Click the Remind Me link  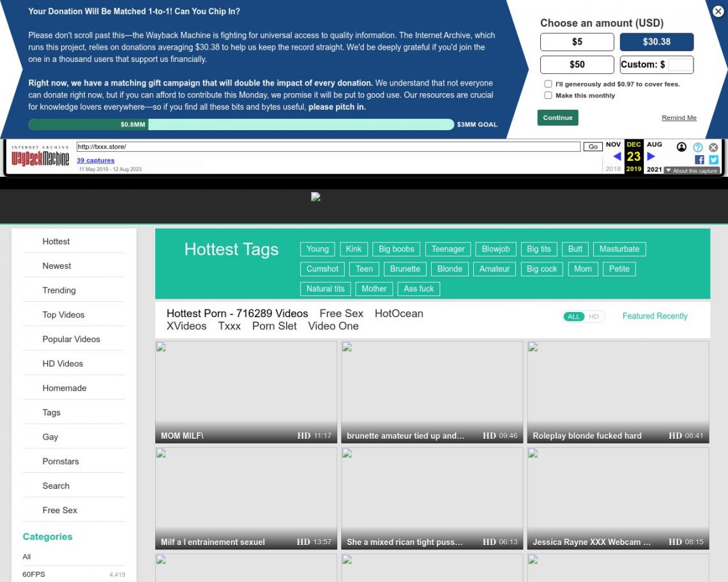[x=679, y=118]
